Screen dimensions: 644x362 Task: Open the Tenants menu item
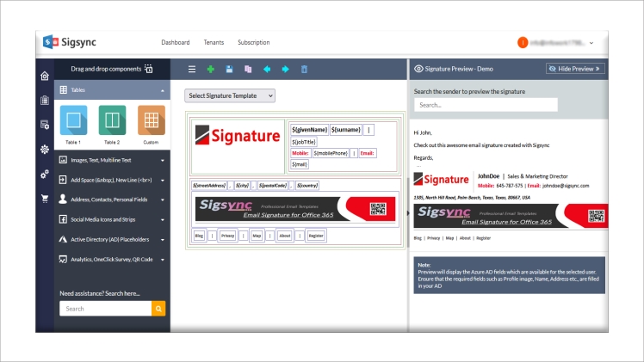click(x=214, y=42)
